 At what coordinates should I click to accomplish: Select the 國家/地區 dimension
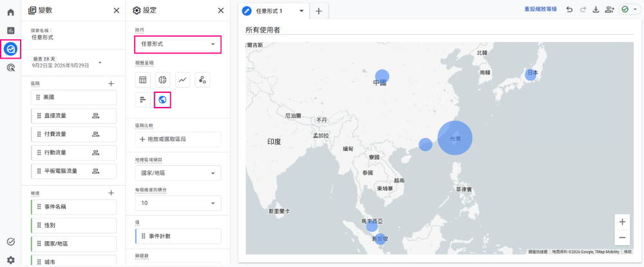74,244
